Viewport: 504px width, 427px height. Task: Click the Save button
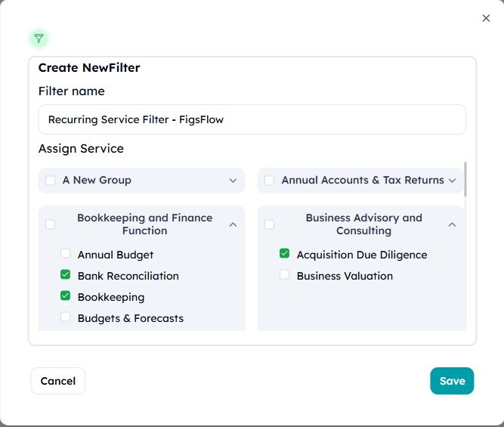(x=452, y=381)
